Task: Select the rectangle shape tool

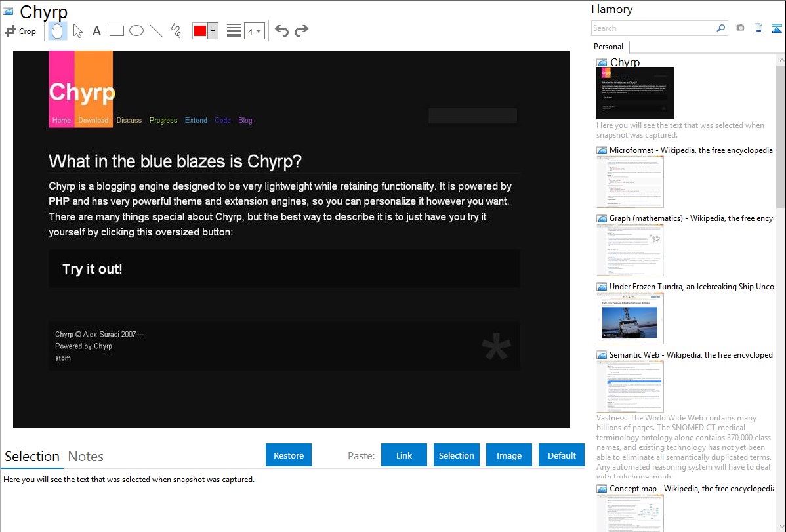Action: (x=116, y=31)
